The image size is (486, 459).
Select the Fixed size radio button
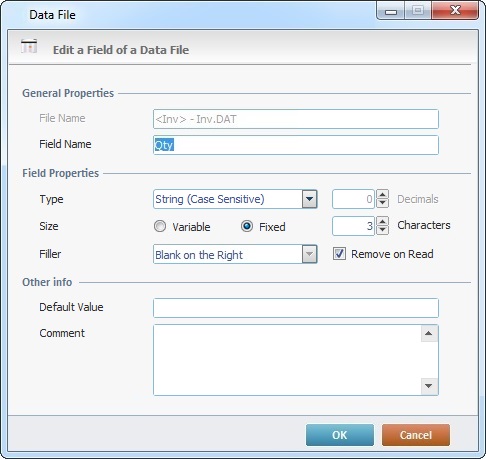[x=247, y=226]
